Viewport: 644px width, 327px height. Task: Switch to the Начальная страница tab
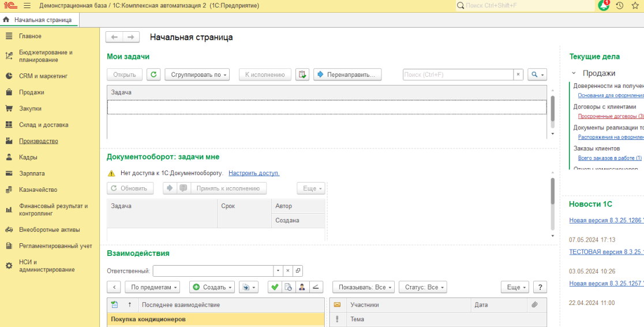[x=39, y=20]
